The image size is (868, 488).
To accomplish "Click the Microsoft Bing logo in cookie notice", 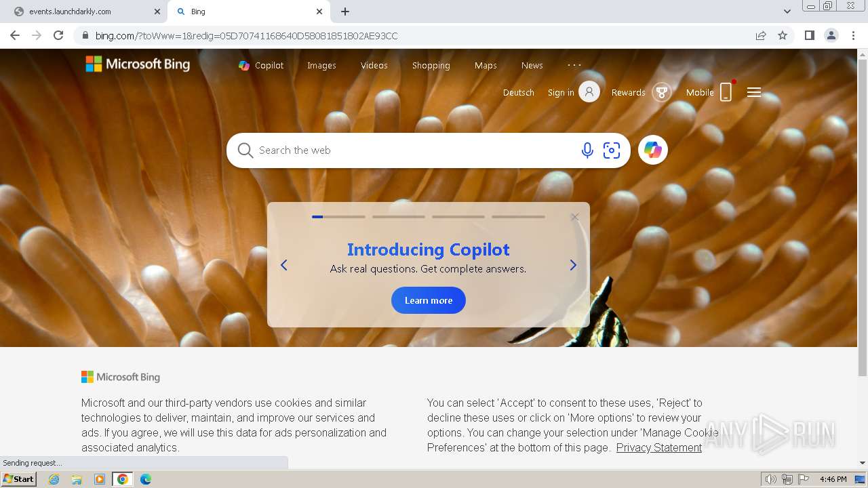I will tap(121, 377).
